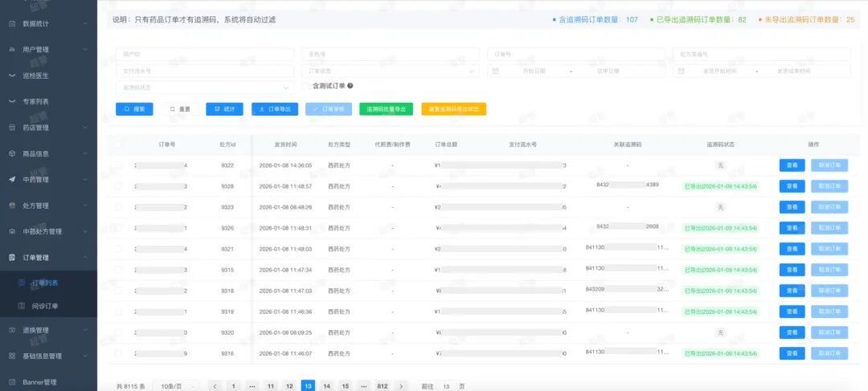The height and width of the screenshot is (391, 868).
Task: Click 查看 for 处方id 9320
Action: coord(792,332)
